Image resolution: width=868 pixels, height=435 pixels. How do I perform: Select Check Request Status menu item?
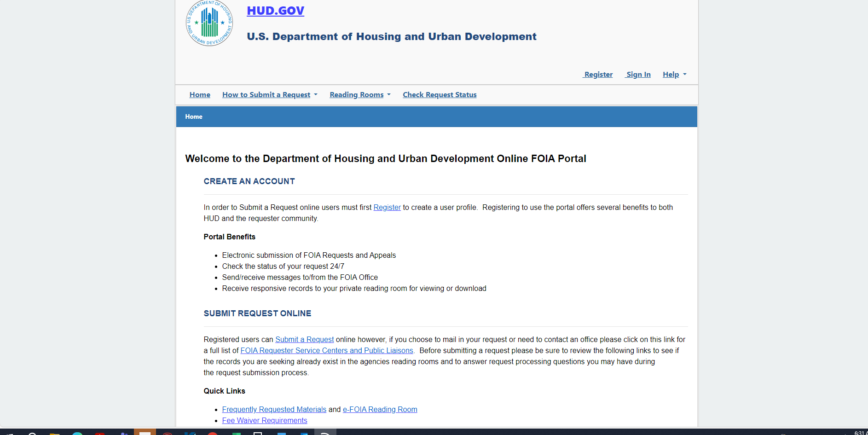440,95
